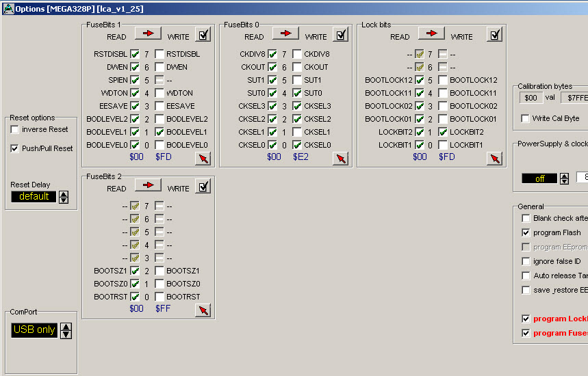Image resolution: width=588 pixels, height=376 pixels.
Task: Check write DWEN fuse bit
Action: 159,67
